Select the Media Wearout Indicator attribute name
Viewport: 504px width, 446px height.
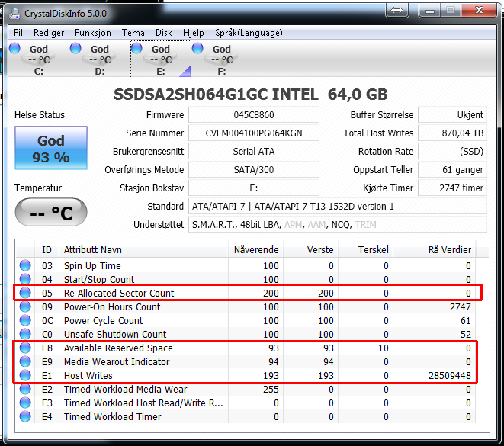point(117,362)
